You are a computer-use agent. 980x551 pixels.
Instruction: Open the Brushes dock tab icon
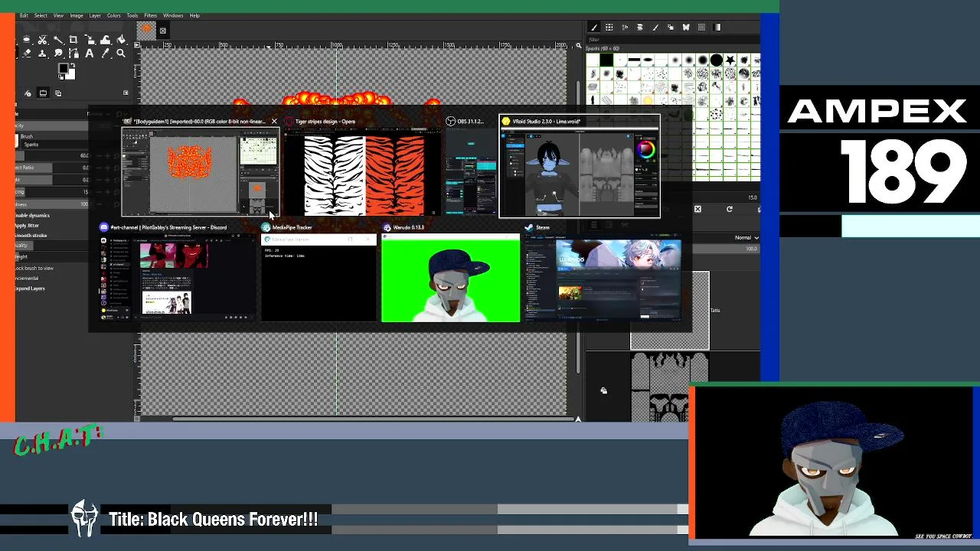[593, 27]
